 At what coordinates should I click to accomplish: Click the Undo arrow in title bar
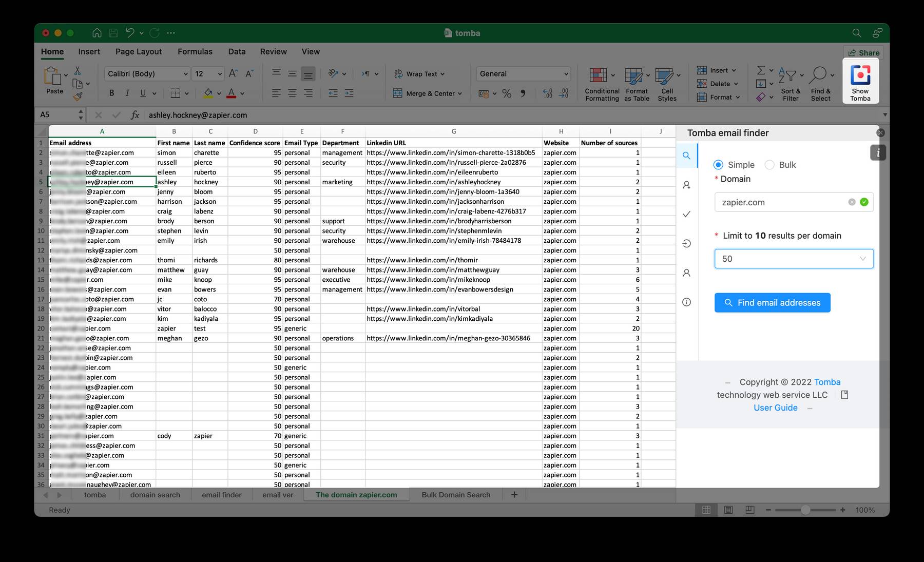coord(130,33)
